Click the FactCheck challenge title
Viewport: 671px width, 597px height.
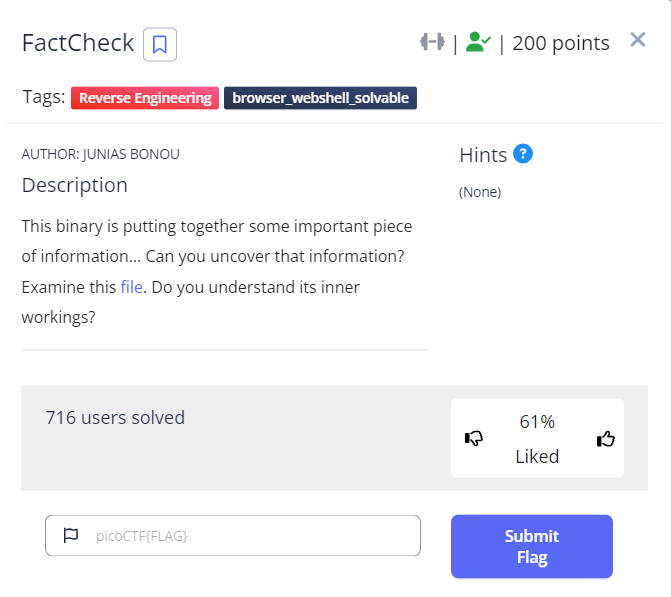pos(78,43)
